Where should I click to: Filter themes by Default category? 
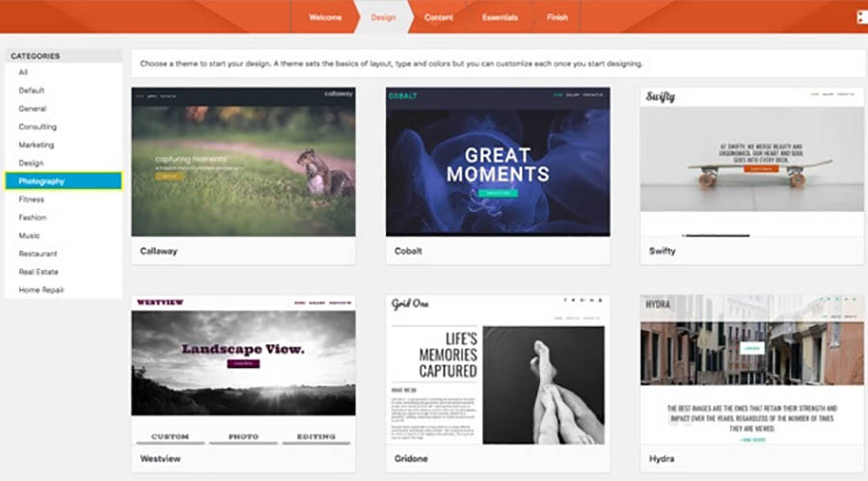[32, 91]
